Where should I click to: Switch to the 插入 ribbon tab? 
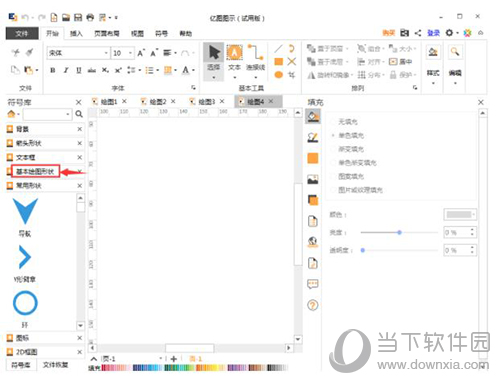pos(76,33)
